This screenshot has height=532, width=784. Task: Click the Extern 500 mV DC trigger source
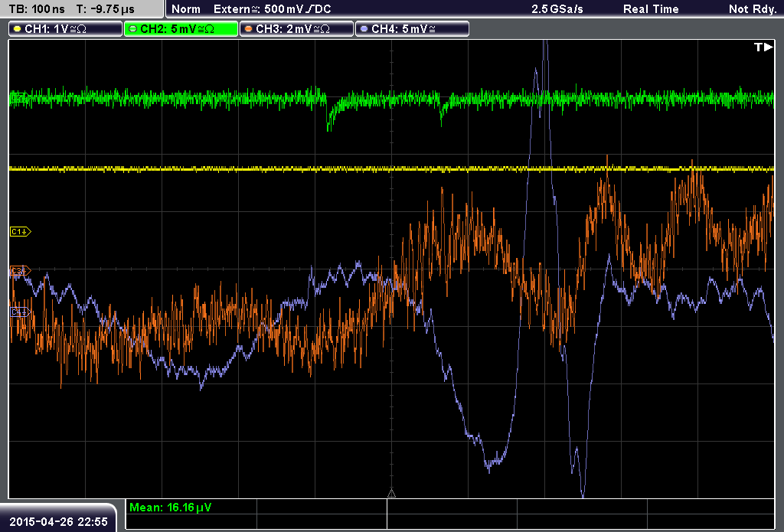(x=272, y=9)
